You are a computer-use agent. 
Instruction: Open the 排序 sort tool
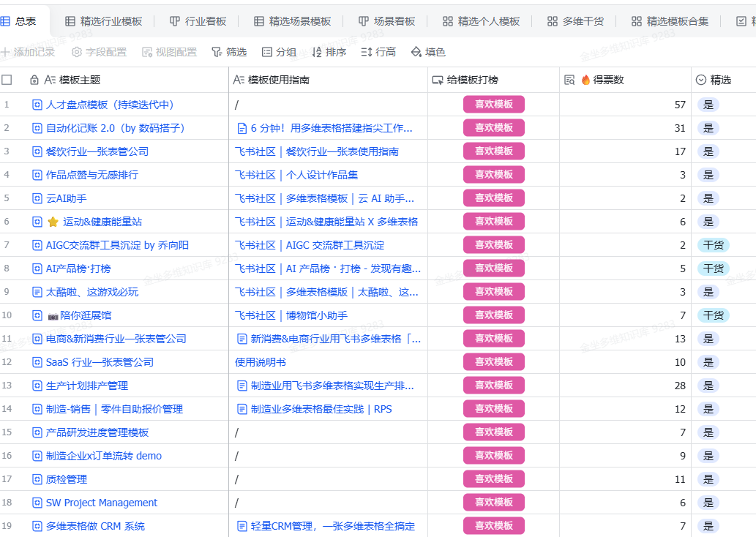tap(329, 52)
